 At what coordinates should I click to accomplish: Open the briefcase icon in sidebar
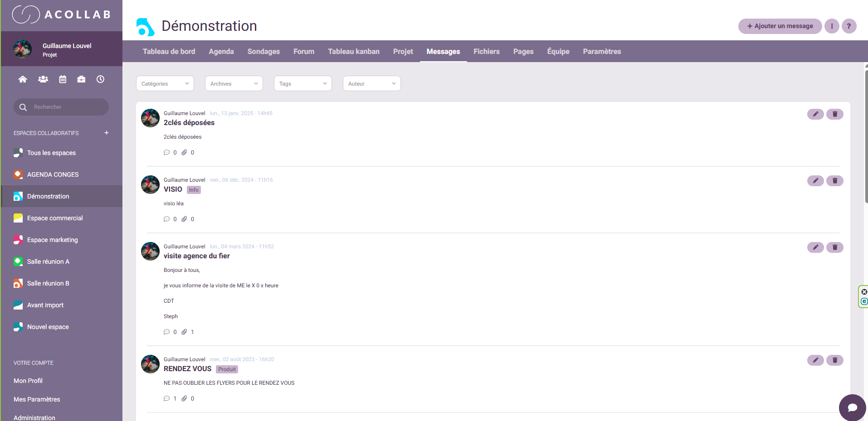[x=81, y=79]
